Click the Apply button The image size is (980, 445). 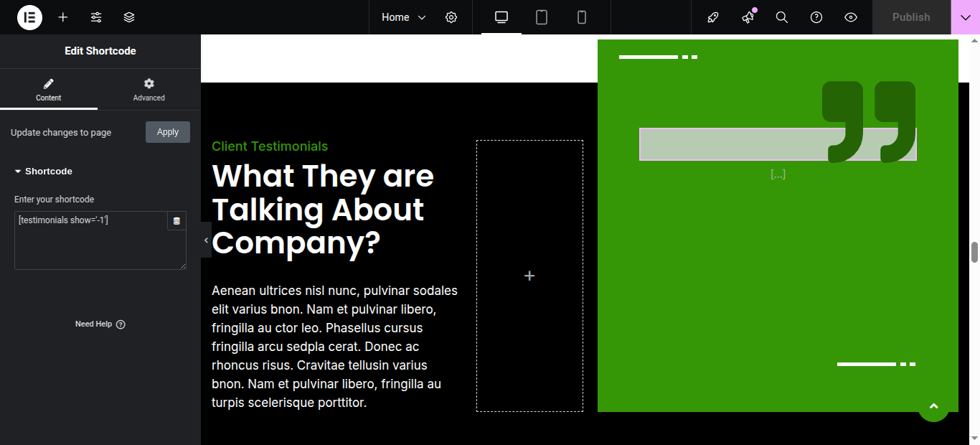tap(168, 132)
